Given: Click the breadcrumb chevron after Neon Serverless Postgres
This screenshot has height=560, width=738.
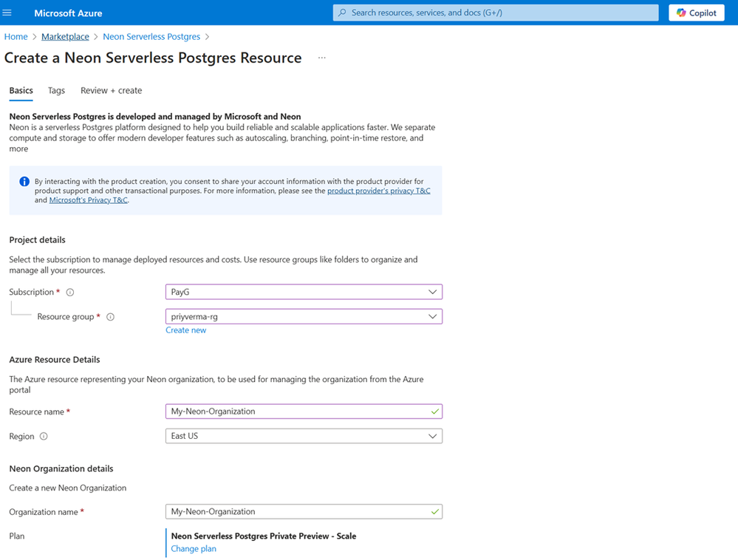Looking at the screenshot, I should pyautogui.click(x=207, y=37).
